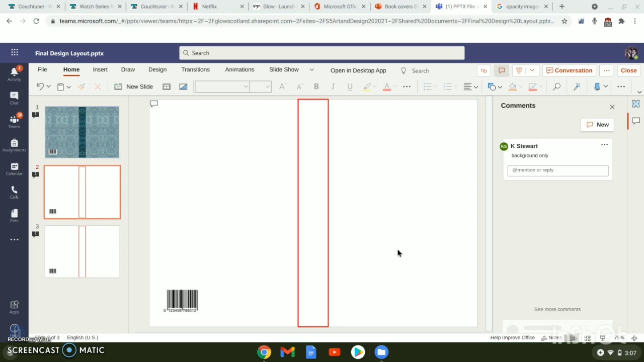Click the comment marker on slide
Image resolution: width=644 pixels, height=362 pixels.
(154, 104)
